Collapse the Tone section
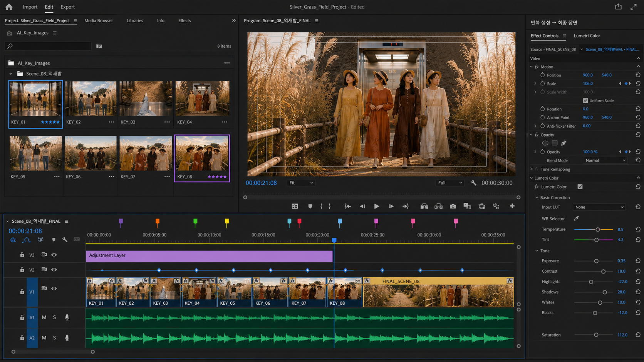The width and height of the screenshot is (644, 362). click(537, 251)
